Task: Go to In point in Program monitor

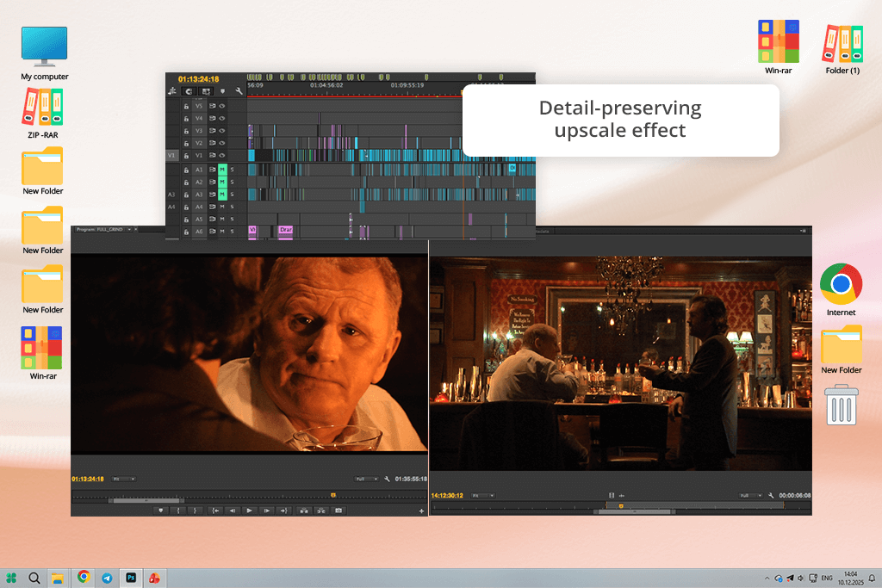Action: point(214,511)
